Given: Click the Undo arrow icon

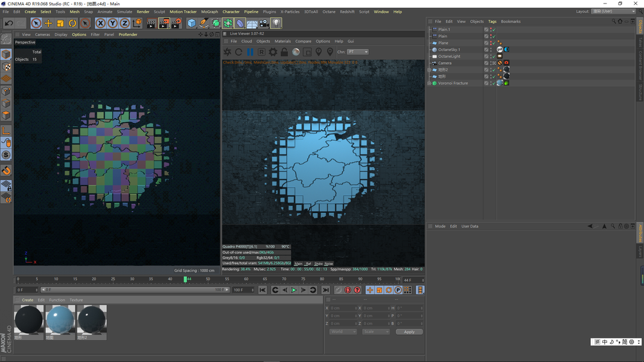Looking at the screenshot, I should pyautogui.click(x=8, y=24).
